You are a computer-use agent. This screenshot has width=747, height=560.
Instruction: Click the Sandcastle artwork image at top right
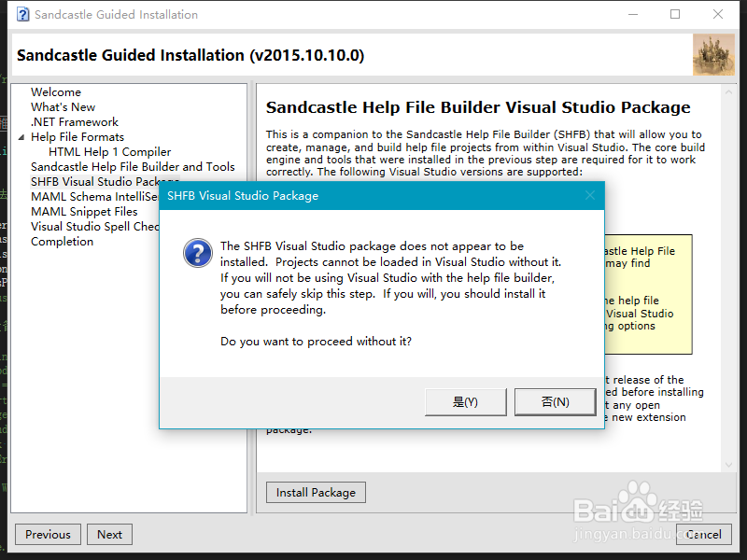(713, 55)
